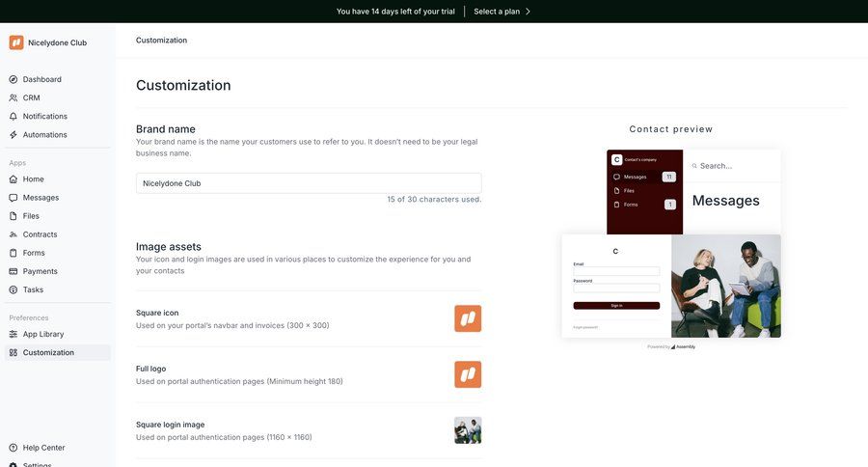
Task: Click the Notifications bell icon
Action: click(14, 117)
